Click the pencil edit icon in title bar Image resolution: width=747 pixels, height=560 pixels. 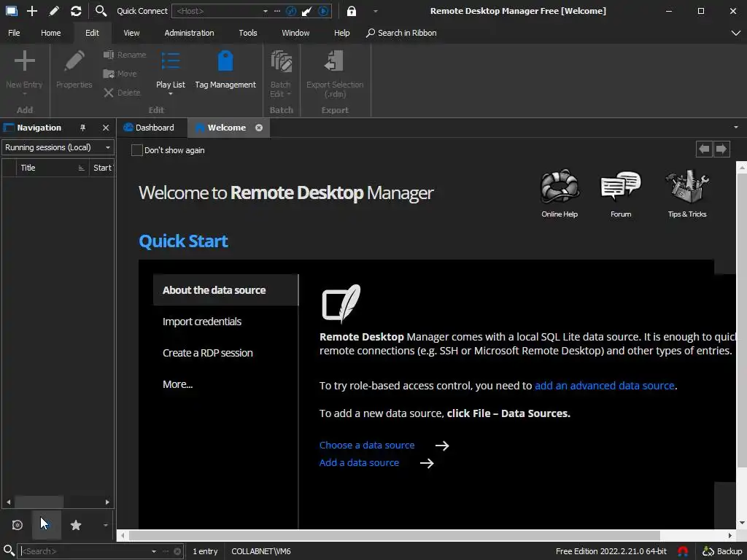(x=54, y=10)
